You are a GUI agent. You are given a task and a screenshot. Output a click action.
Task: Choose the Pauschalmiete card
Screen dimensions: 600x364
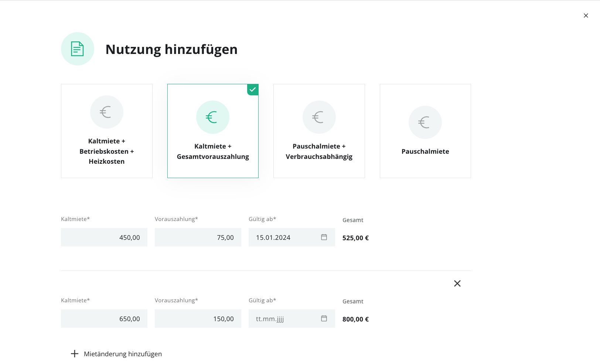[425, 131]
